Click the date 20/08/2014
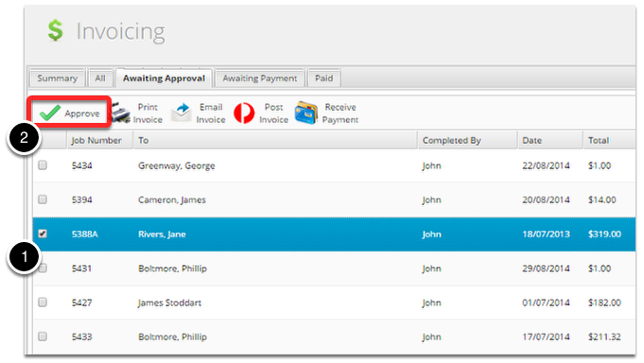This screenshot has height=363, width=644. click(546, 200)
